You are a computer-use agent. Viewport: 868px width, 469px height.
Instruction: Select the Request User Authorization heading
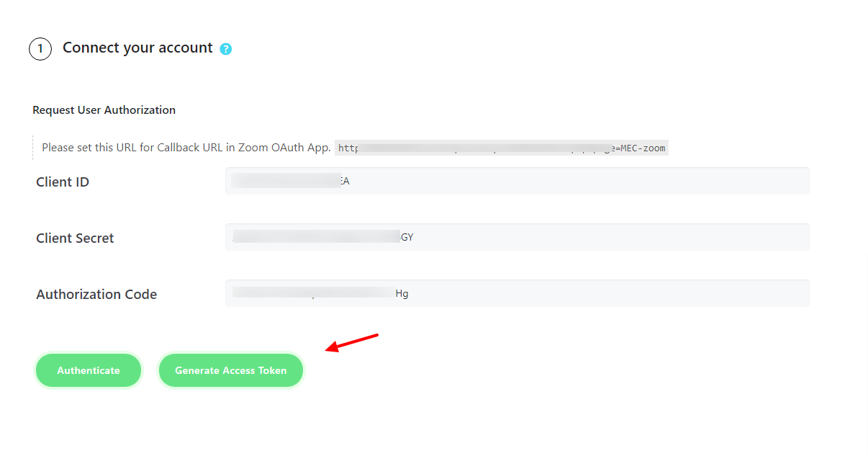(104, 110)
